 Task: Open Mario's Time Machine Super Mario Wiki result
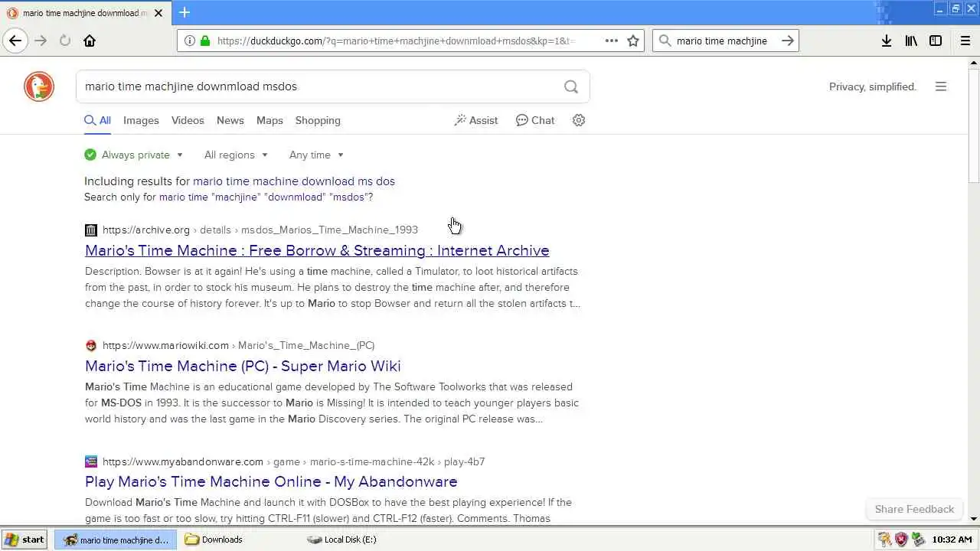pos(243,366)
